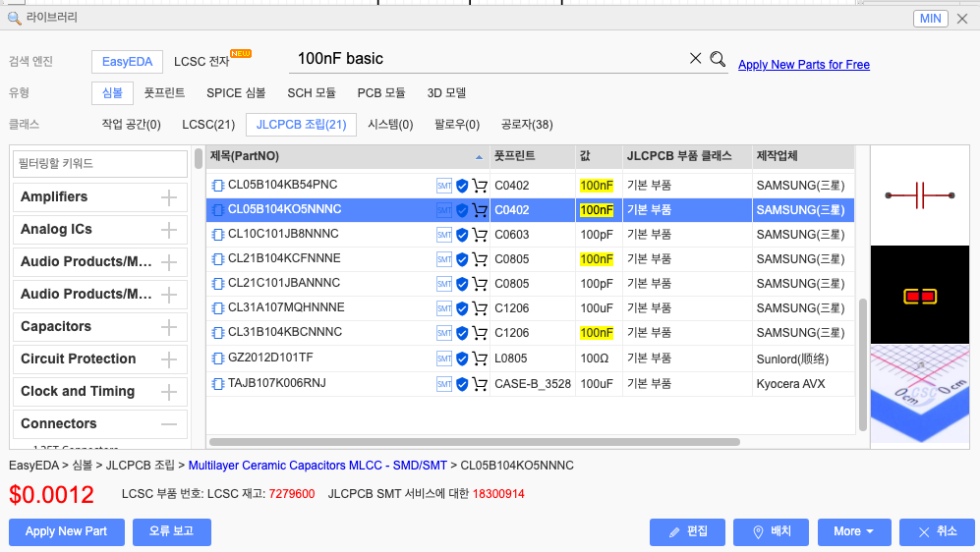
Task: Click the 100nF basic search field
Action: click(490, 59)
